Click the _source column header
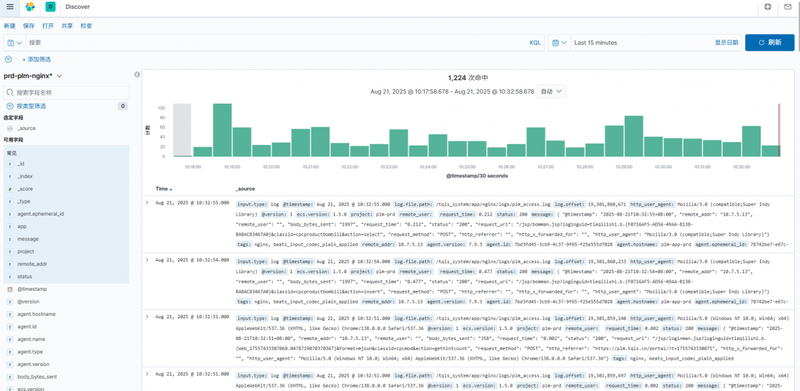The image size is (800, 391). pyautogui.click(x=245, y=189)
